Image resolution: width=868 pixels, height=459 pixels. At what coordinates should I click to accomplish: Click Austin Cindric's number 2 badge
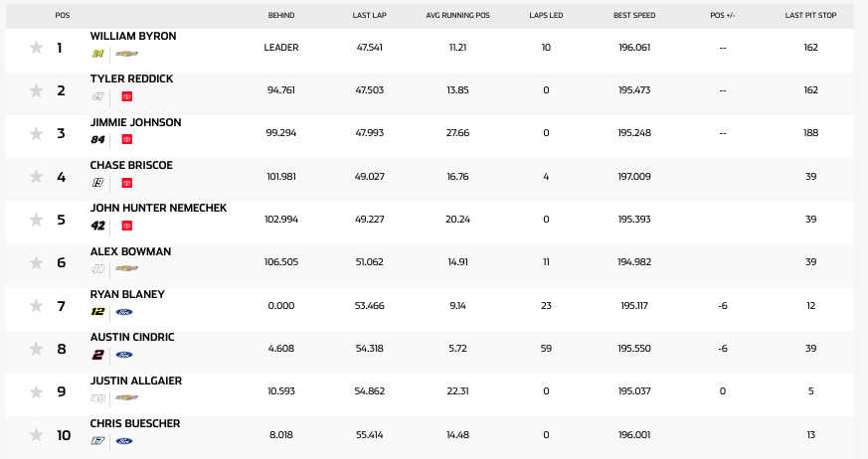(97, 355)
